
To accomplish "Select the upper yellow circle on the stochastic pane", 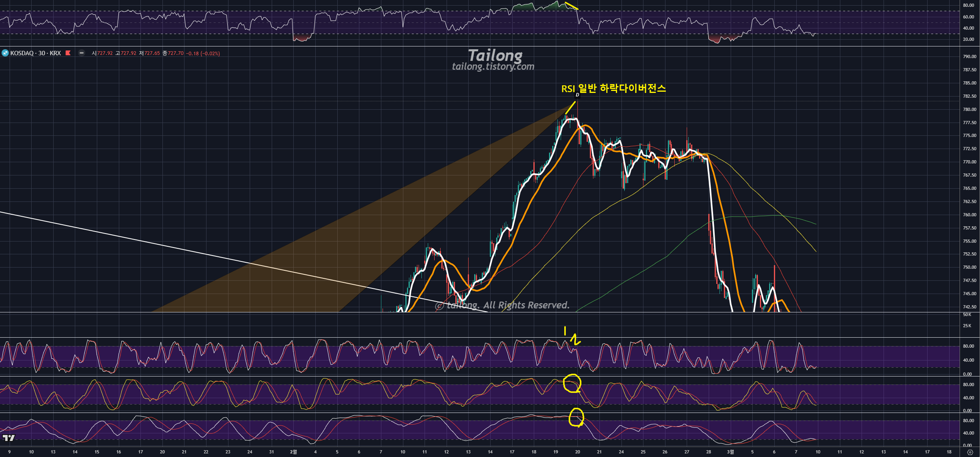I will [572, 383].
